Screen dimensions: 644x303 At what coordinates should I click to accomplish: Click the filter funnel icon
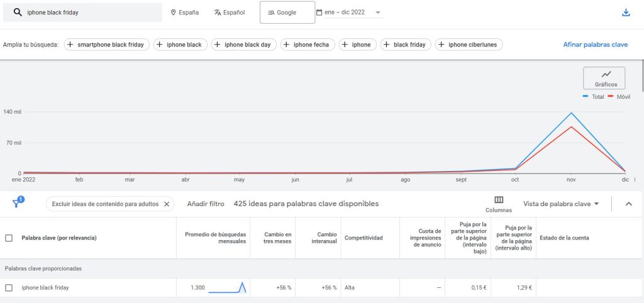17,202
